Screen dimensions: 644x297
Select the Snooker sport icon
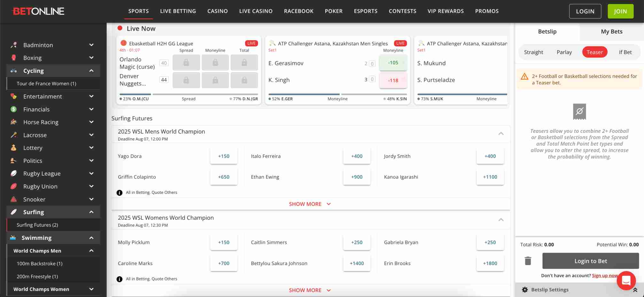[x=13, y=199]
